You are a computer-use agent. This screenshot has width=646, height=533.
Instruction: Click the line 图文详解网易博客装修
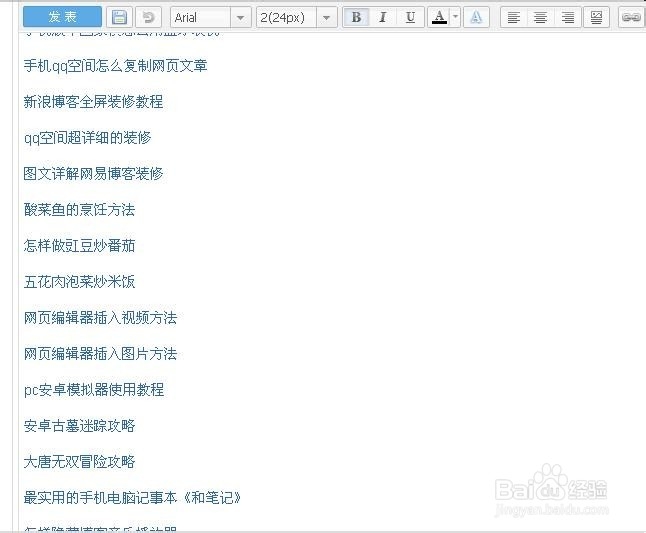pos(94,174)
